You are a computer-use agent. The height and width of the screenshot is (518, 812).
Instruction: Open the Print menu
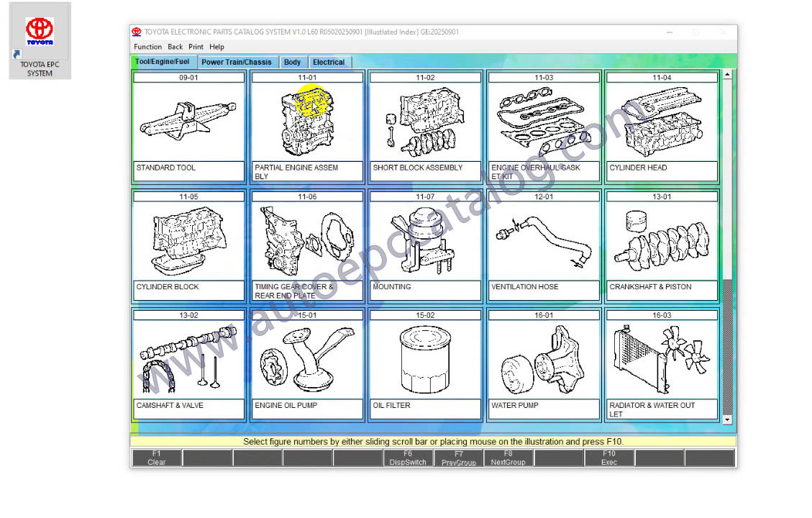(196, 47)
